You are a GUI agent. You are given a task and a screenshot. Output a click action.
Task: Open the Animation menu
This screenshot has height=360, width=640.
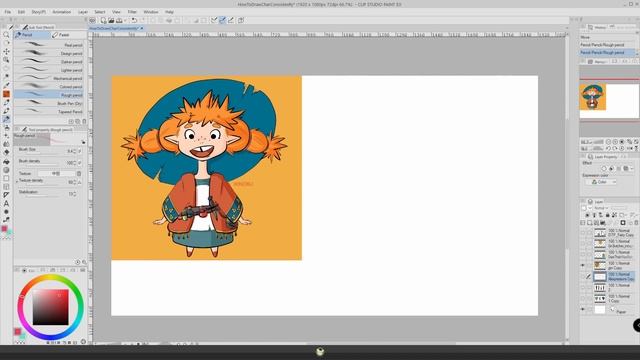click(62, 12)
